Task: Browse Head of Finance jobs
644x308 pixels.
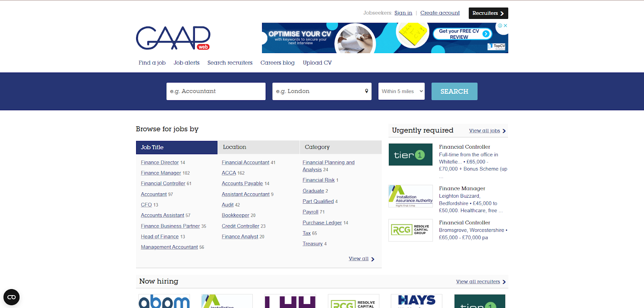Action: coord(160,237)
